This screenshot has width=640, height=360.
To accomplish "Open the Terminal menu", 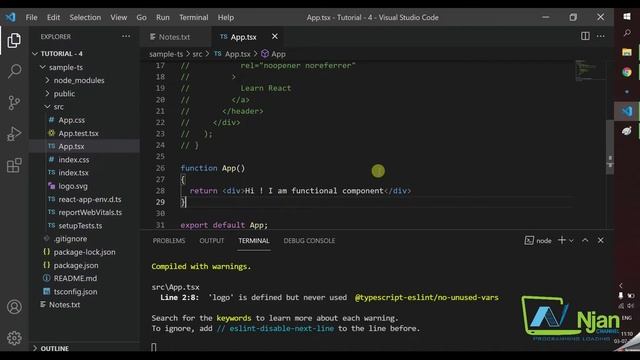I will tap(193, 17).
